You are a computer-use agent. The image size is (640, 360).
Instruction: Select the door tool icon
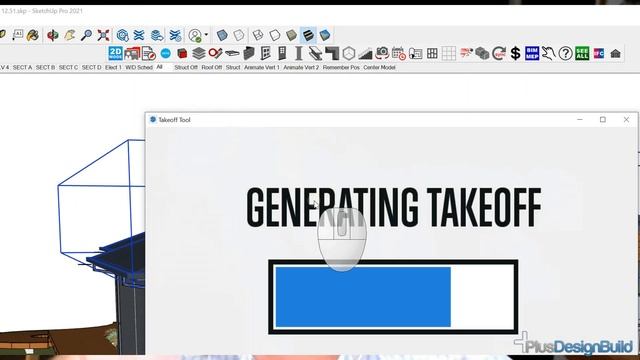pos(282,53)
